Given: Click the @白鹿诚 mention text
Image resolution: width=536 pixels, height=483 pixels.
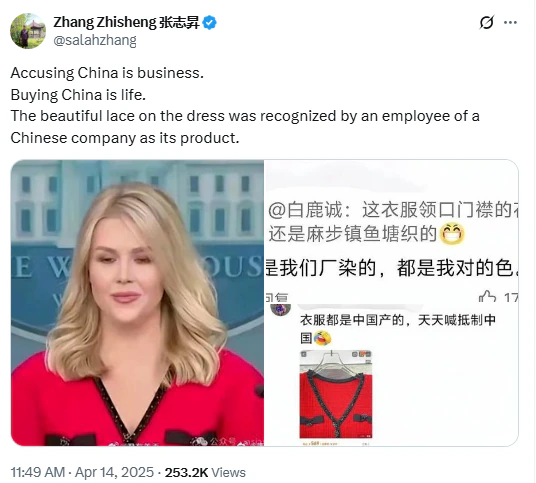Looking at the screenshot, I should tap(305, 210).
